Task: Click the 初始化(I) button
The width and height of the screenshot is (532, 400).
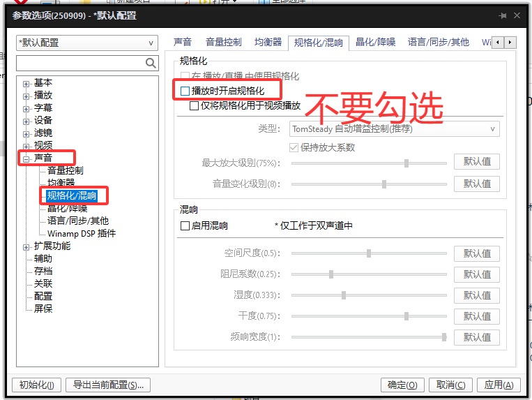Action: pyautogui.click(x=38, y=385)
